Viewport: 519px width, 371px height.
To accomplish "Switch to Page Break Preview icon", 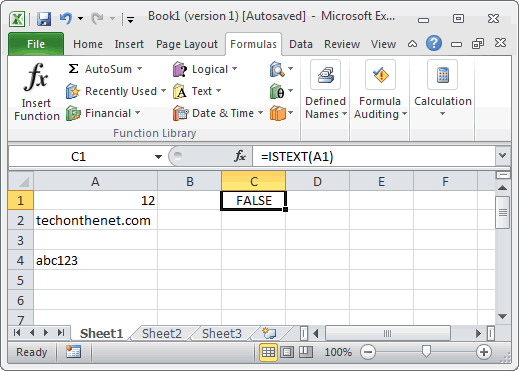I will [x=306, y=352].
